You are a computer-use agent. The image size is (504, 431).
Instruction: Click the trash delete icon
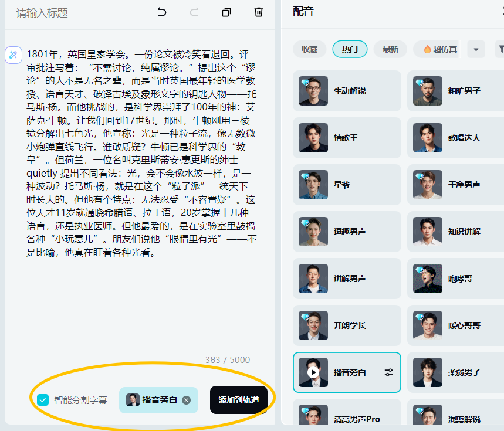(259, 12)
